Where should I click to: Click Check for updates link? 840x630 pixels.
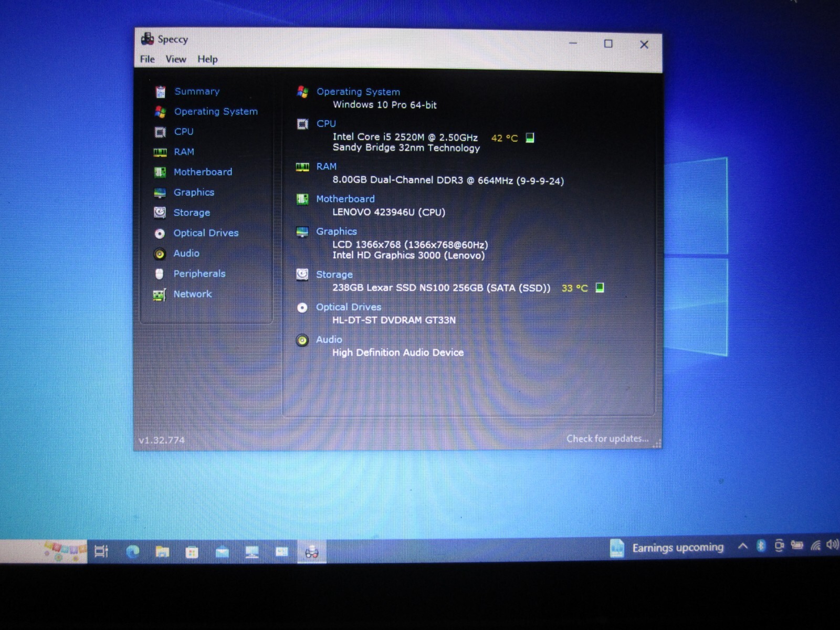click(x=607, y=438)
